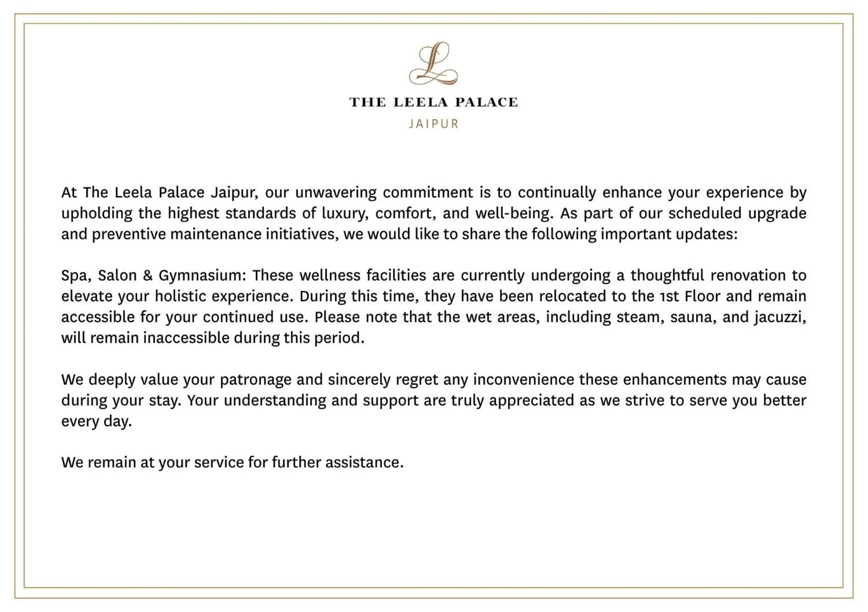Click the words "important updates:"
868x612 pixels.
click(669, 234)
